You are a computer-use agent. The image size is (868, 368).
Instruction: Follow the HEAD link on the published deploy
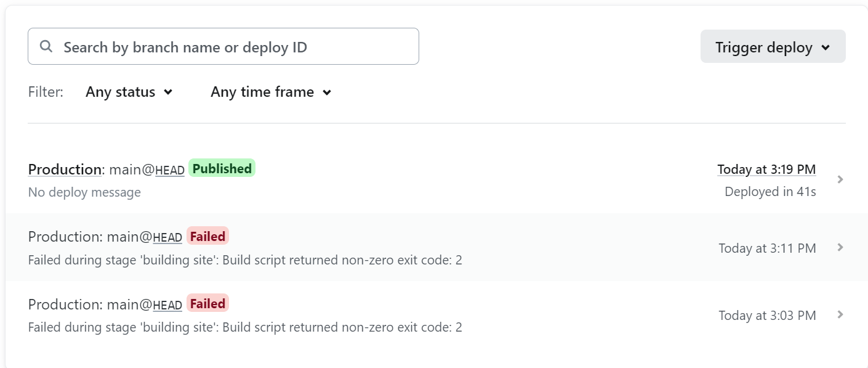click(170, 170)
